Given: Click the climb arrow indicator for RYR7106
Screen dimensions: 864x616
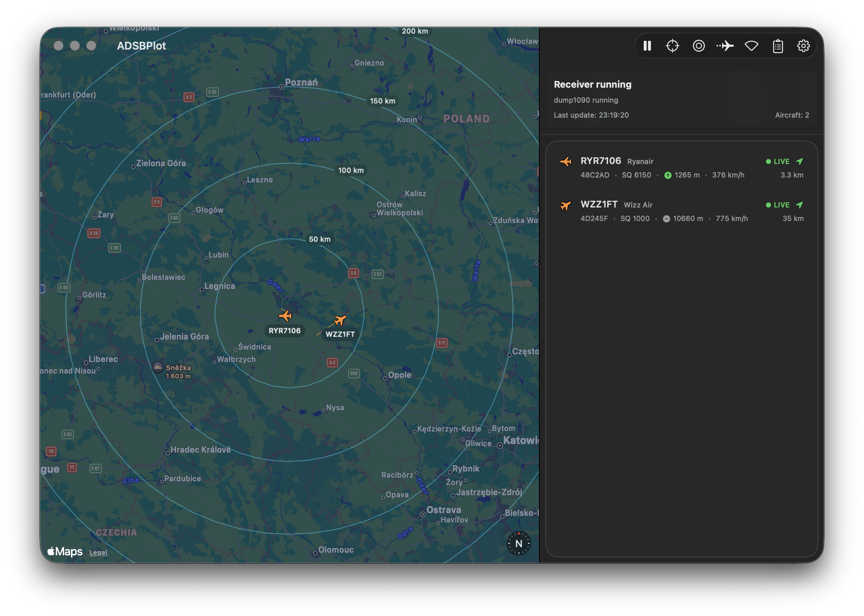Looking at the screenshot, I should (x=668, y=175).
